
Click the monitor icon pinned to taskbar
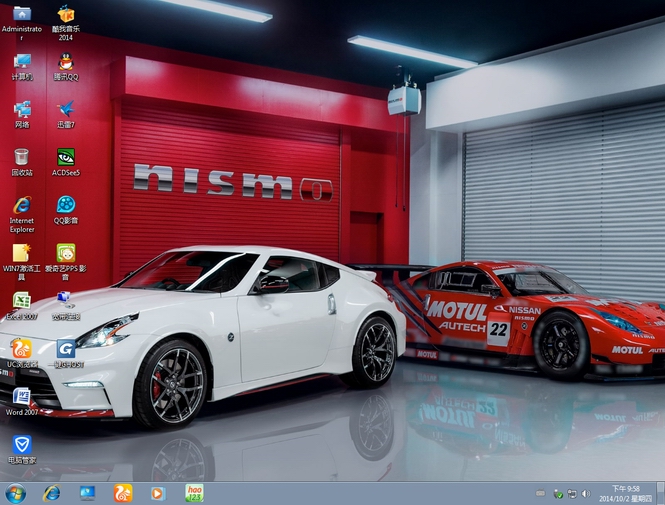tap(87, 494)
